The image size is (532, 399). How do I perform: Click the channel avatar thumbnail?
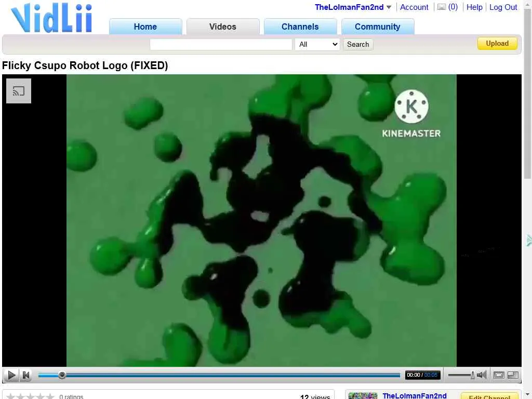[363, 396]
